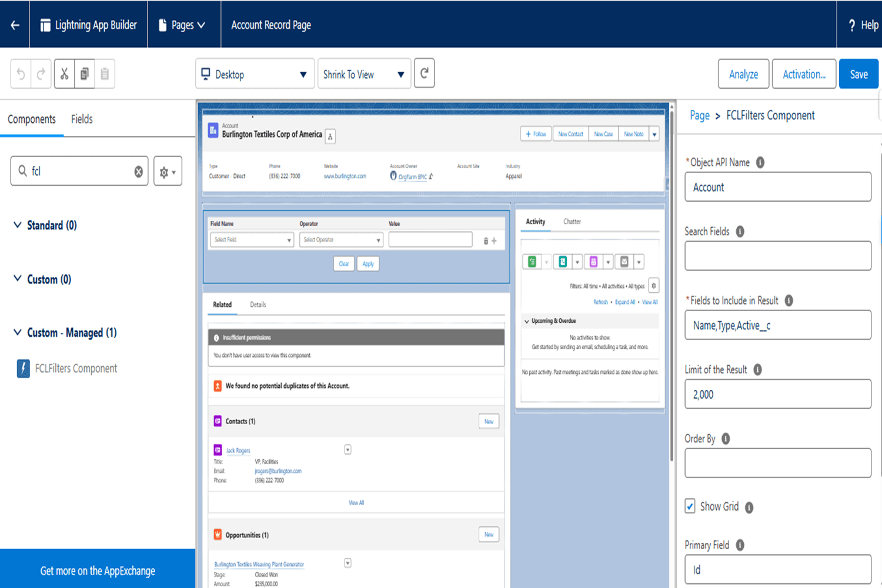Image resolution: width=882 pixels, height=588 pixels.
Task: Add a filter row with plus icon
Action: 494,240
